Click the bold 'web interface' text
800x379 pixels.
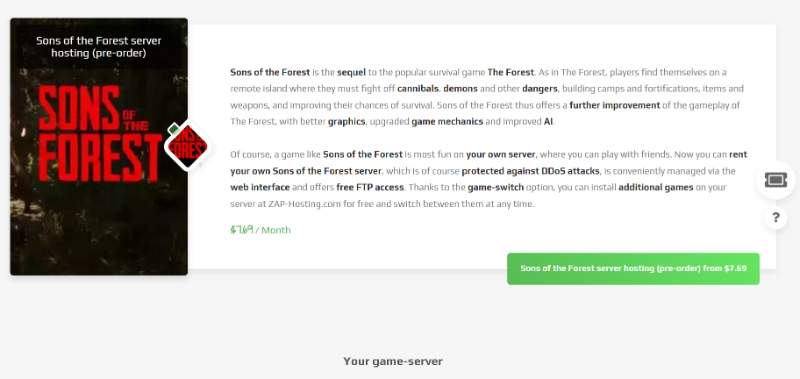(x=260, y=187)
